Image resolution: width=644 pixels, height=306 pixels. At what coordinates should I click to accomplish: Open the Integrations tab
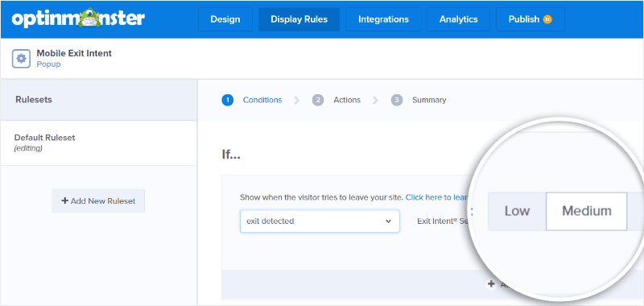point(383,19)
